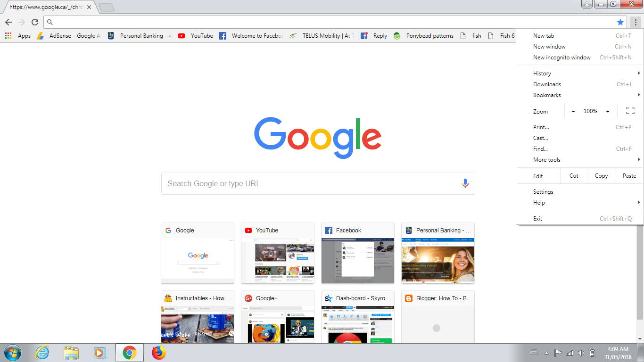Open Windows Explorer folder in taskbar
Screen dimensions: 644x362
71,353
